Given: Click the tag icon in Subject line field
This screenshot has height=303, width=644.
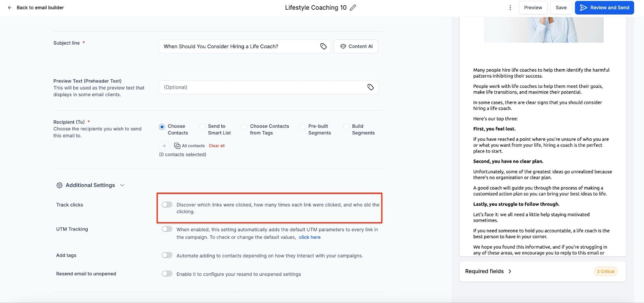Looking at the screenshot, I should tap(323, 46).
